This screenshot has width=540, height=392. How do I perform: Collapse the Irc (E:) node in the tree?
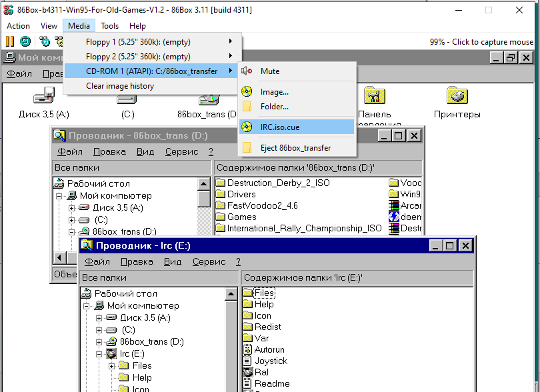[x=99, y=354]
